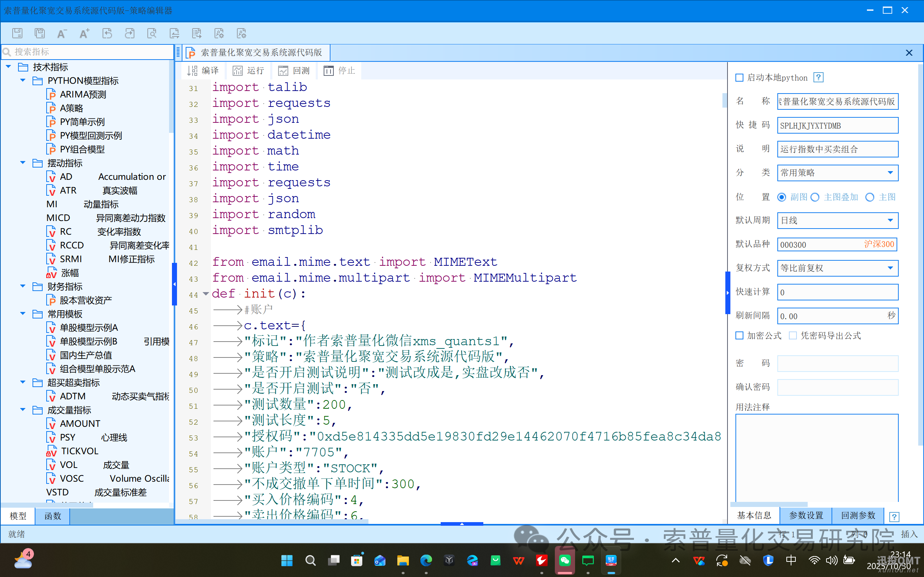Click the 编译 compile button
The height and width of the screenshot is (577, 924).
click(203, 71)
